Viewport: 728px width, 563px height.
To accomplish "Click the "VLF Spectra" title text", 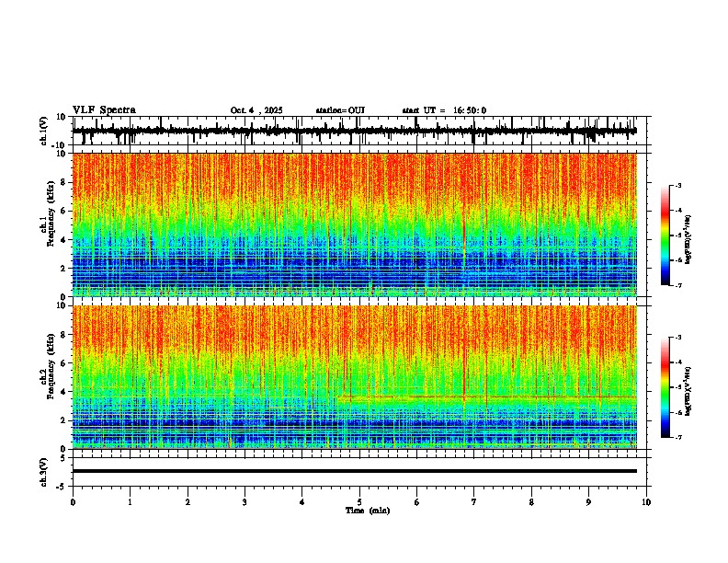I will coord(104,110).
